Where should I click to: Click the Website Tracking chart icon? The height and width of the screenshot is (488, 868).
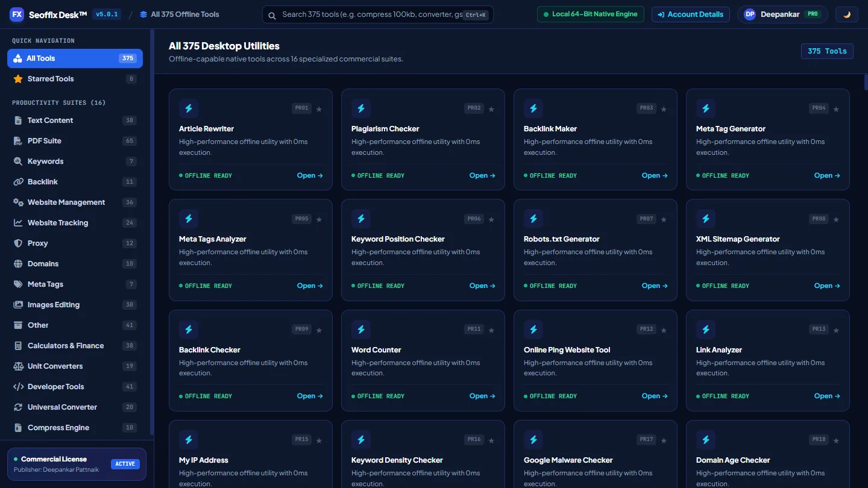[18, 223]
